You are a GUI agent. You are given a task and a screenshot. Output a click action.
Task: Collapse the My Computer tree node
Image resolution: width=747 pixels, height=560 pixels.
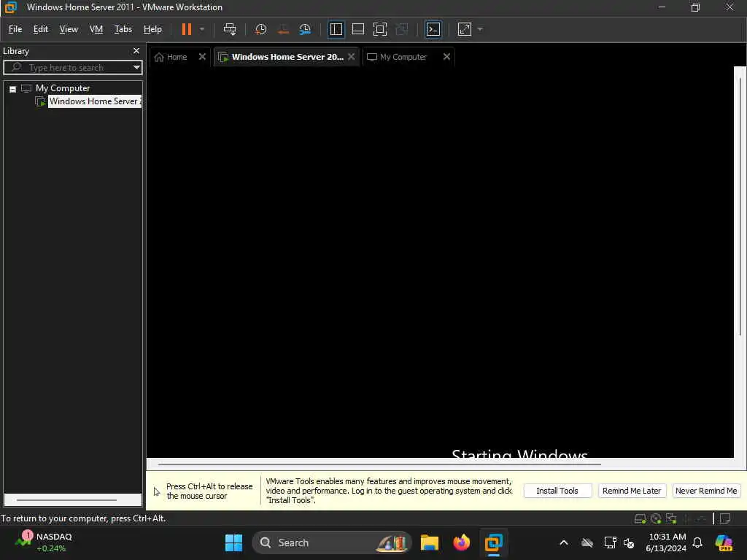[x=13, y=89]
